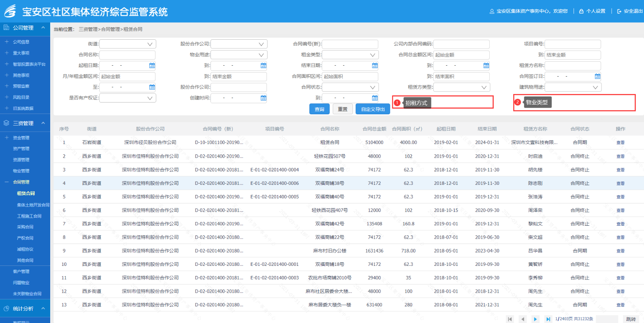Open calendar icon of the 至 date field

click(152, 87)
